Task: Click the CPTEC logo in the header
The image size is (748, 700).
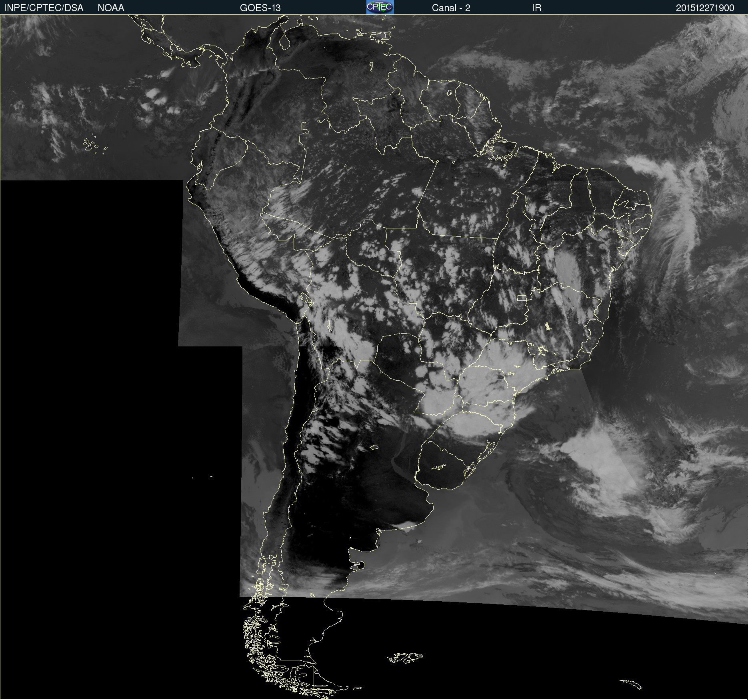Action: coord(380,7)
